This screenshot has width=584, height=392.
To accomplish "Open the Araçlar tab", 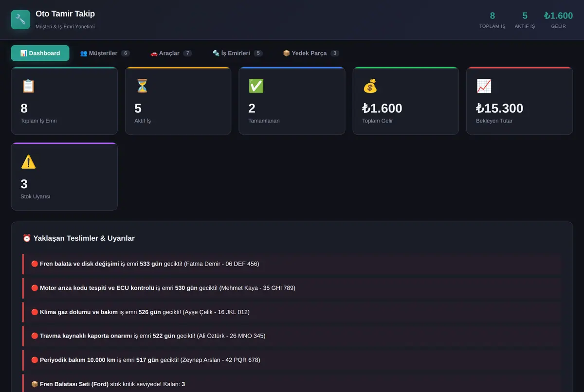I will (x=171, y=53).
